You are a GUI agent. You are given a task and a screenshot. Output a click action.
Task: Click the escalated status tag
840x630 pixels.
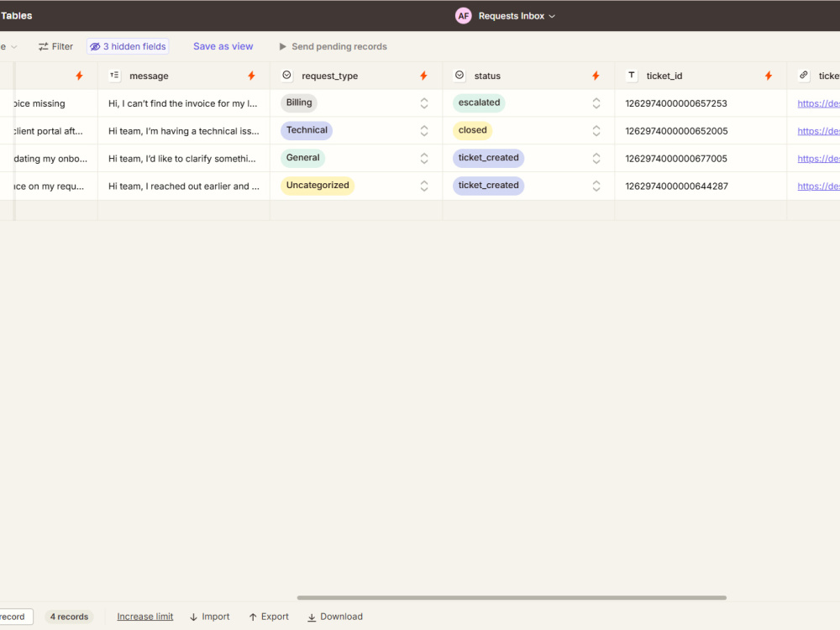pyautogui.click(x=479, y=102)
